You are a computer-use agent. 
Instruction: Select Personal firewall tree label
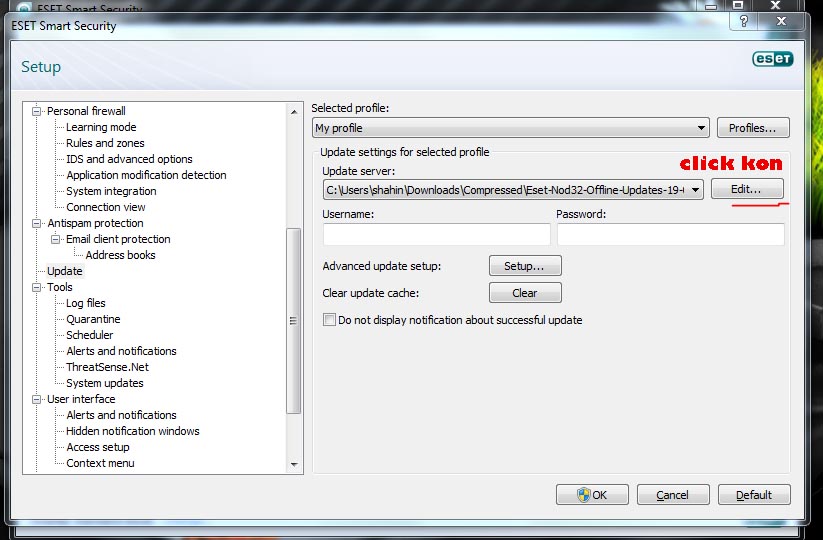(86, 111)
